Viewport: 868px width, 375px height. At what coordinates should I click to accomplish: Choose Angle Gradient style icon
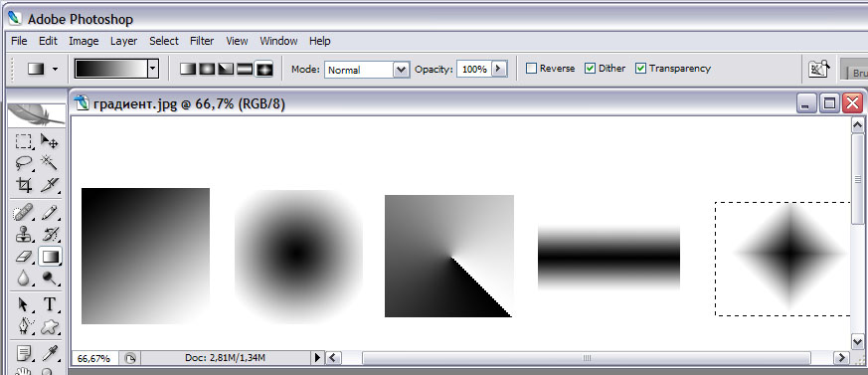(226, 70)
